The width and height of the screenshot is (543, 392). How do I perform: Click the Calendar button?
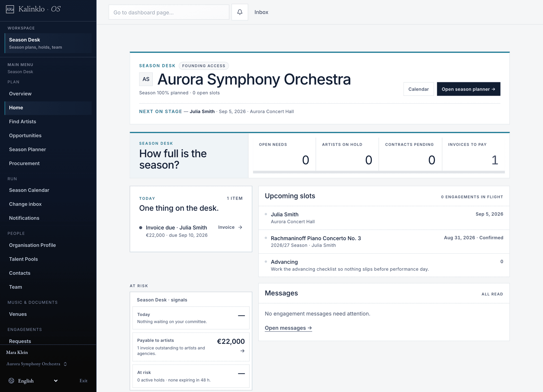tap(419, 89)
